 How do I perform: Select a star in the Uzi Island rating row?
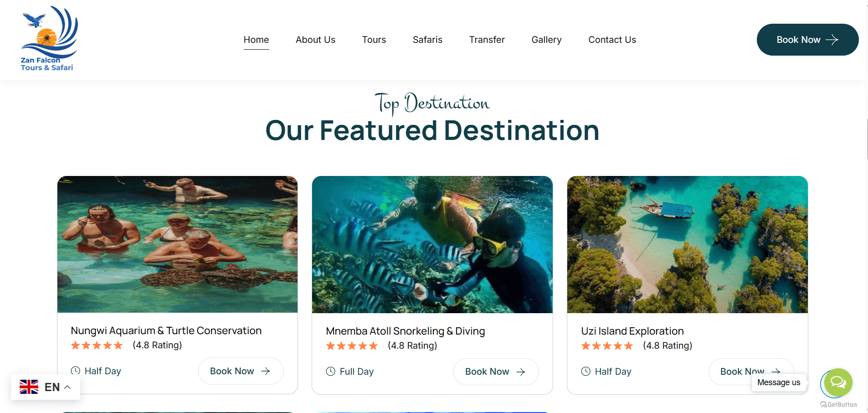coord(607,346)
